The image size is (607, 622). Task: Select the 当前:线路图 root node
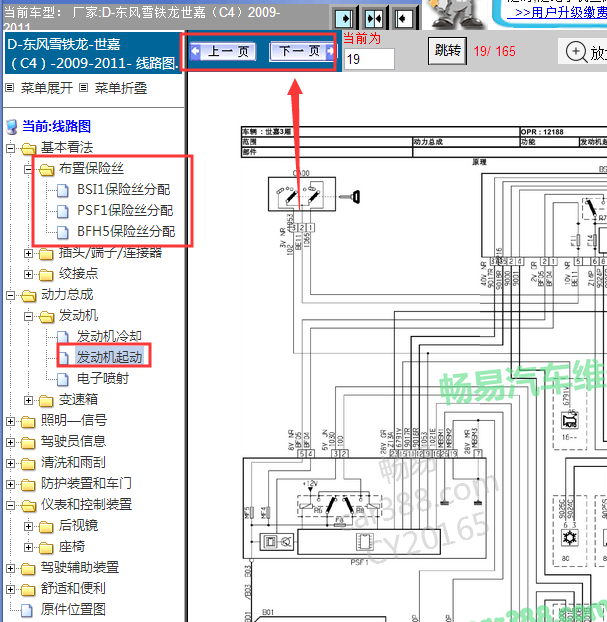(56, 126)
